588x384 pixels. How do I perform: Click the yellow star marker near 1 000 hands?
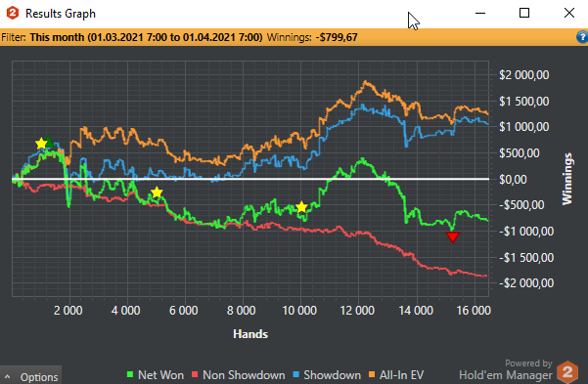41,144
